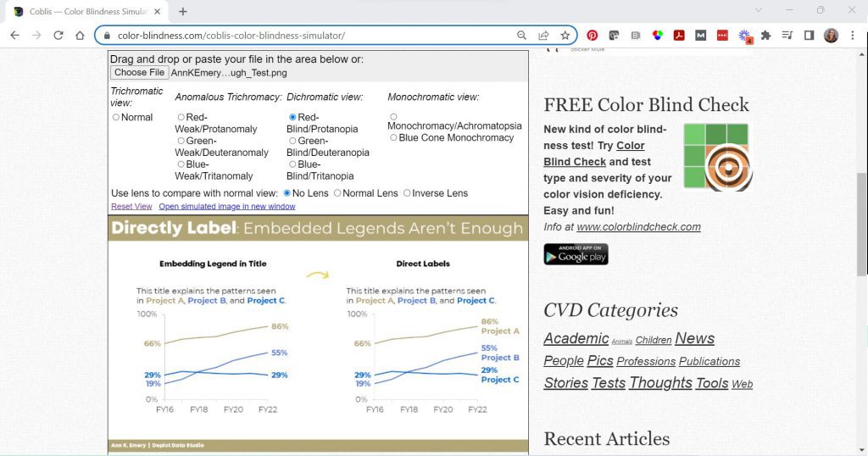Open the Extensions puzzle menu
Image resolution: width=868 pixels, height=456 pixels.
coord(765,36)
